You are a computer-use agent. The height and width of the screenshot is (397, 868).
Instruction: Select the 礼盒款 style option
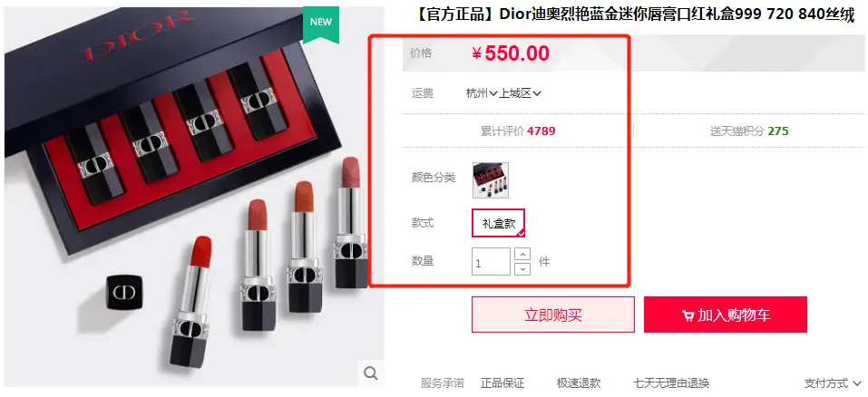click(x=498, y=223)
